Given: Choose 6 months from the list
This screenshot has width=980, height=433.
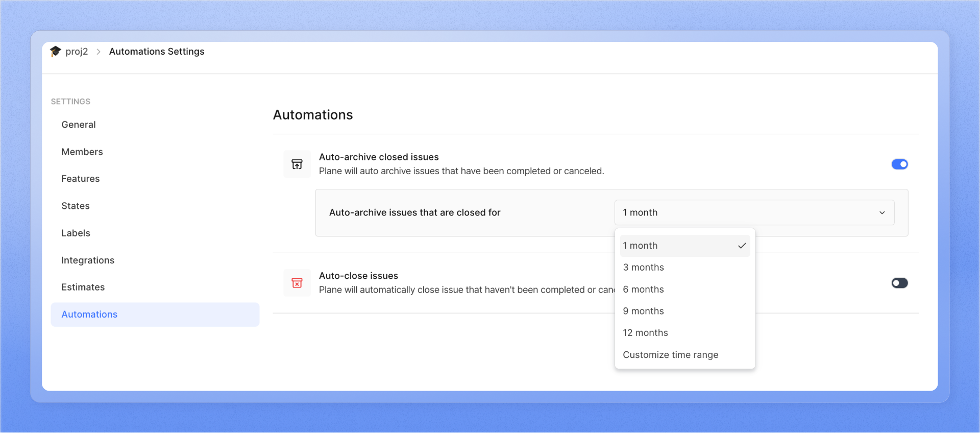Looking at the screenshot, I should pyautogui.click(x=685, y=290).
